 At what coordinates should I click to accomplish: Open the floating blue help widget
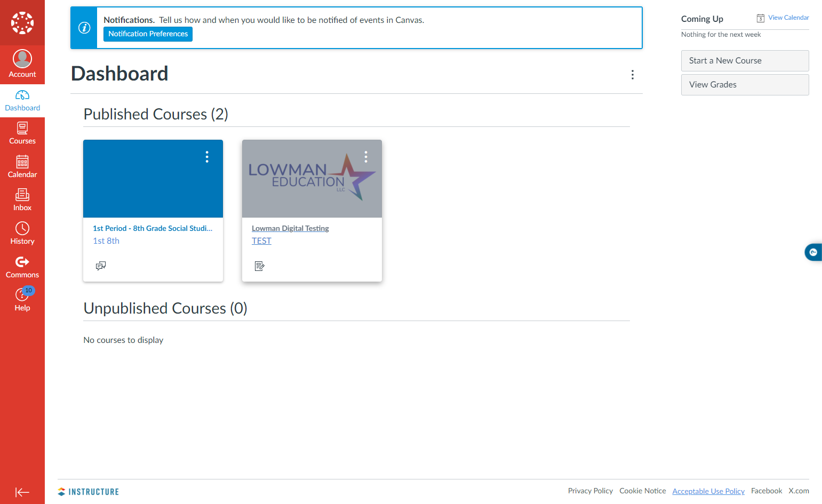pos(813,252)
